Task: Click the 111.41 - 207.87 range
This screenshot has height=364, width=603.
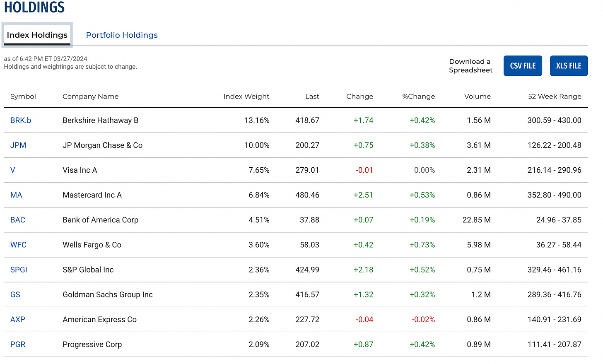Action: [x=555, y=344]
